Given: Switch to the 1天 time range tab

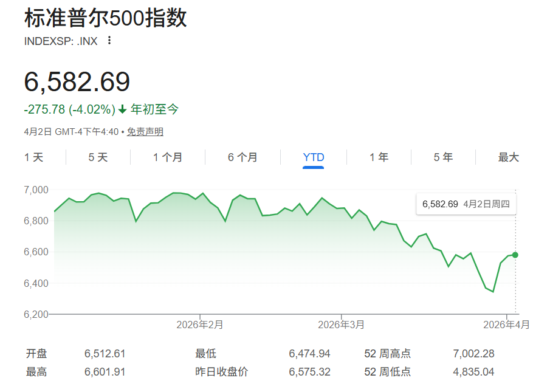Looking at the screenshot, I should pyautogui.click(x=32, y=157).
